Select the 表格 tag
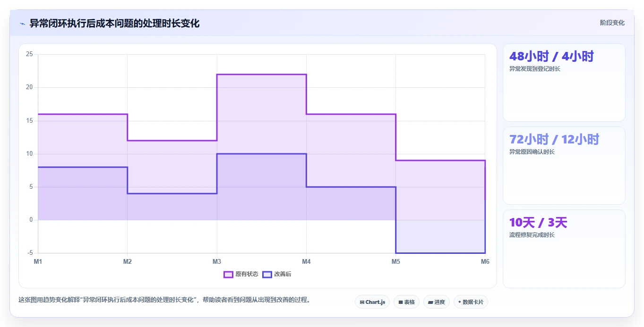Image resolution: width=644 pixels, height=327 pixels. 406,302
